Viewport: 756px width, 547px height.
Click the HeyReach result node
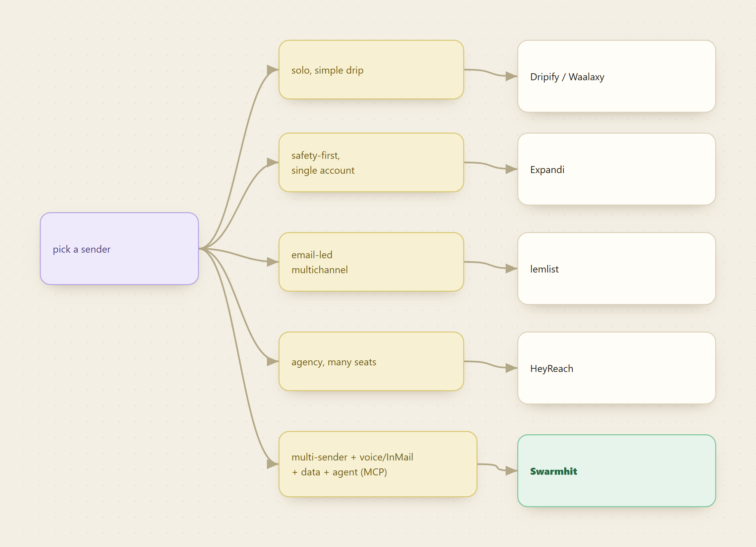tap(616, 368)
